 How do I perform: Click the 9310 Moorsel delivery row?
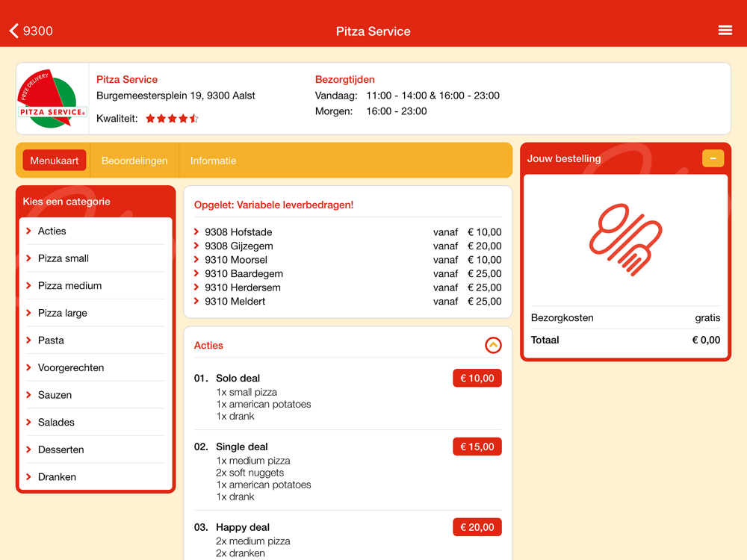point(348,260)
